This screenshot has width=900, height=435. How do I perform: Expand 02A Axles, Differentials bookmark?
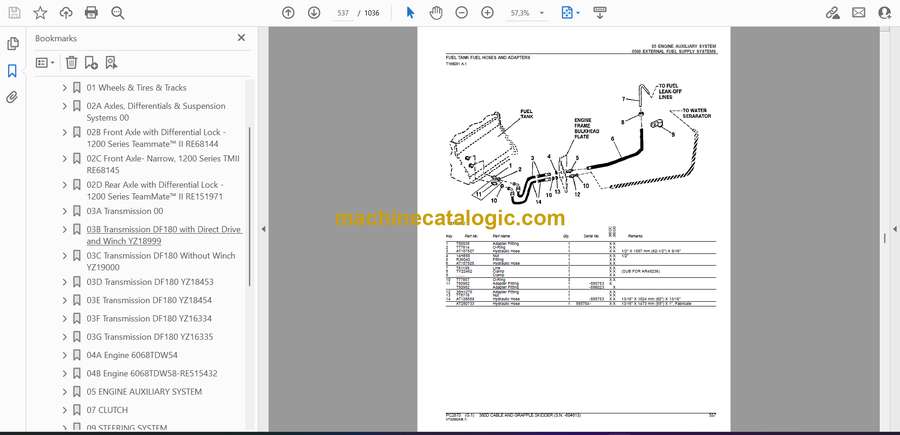click(65, 106)
